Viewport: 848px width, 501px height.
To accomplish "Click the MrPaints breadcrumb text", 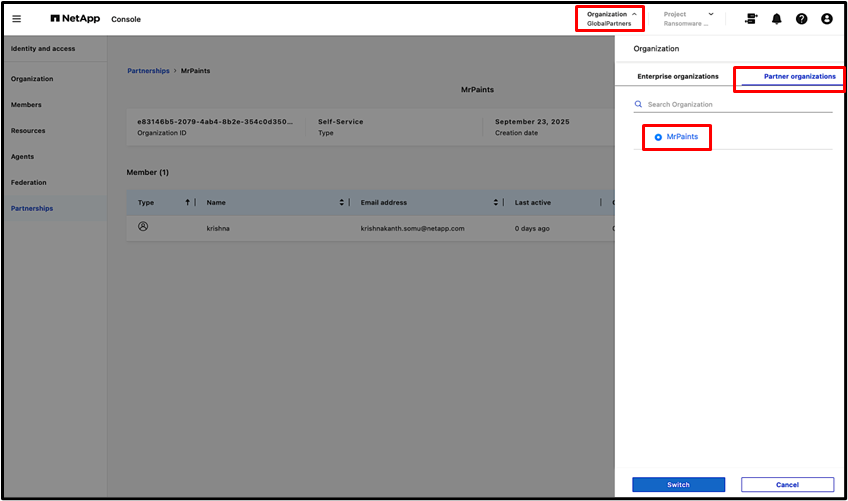I will [x=195, y=71].
